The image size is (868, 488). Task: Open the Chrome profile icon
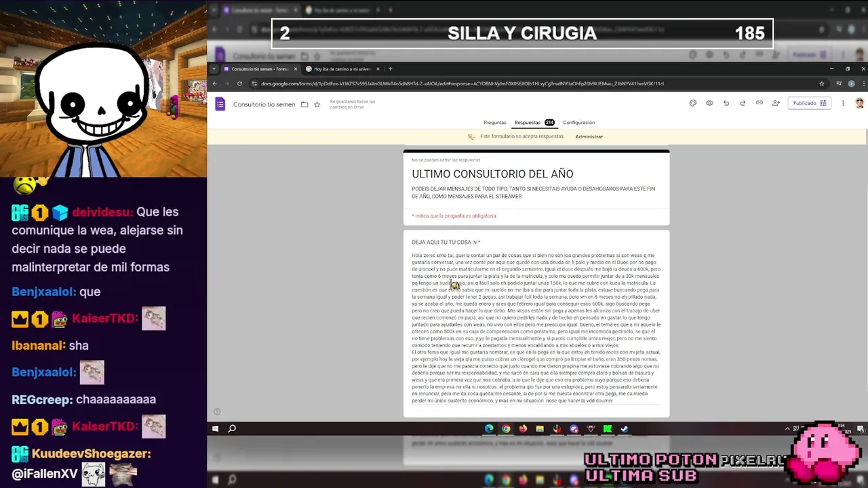point(852,84)
